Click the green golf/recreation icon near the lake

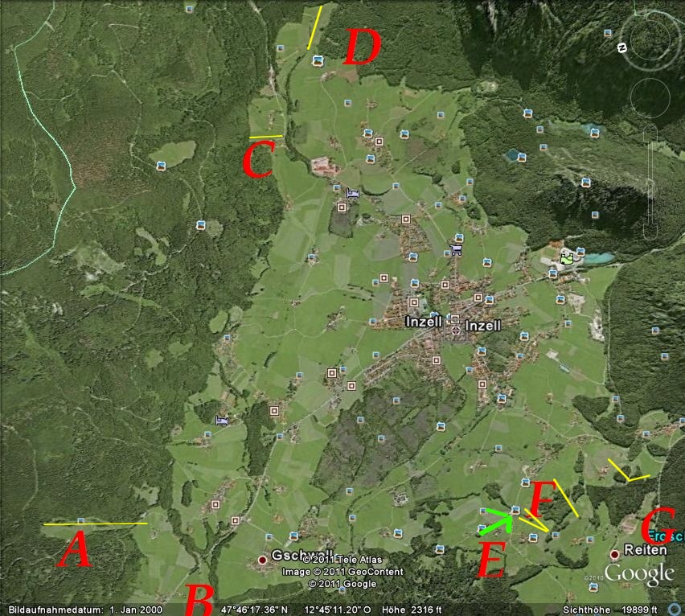point(567,257)
